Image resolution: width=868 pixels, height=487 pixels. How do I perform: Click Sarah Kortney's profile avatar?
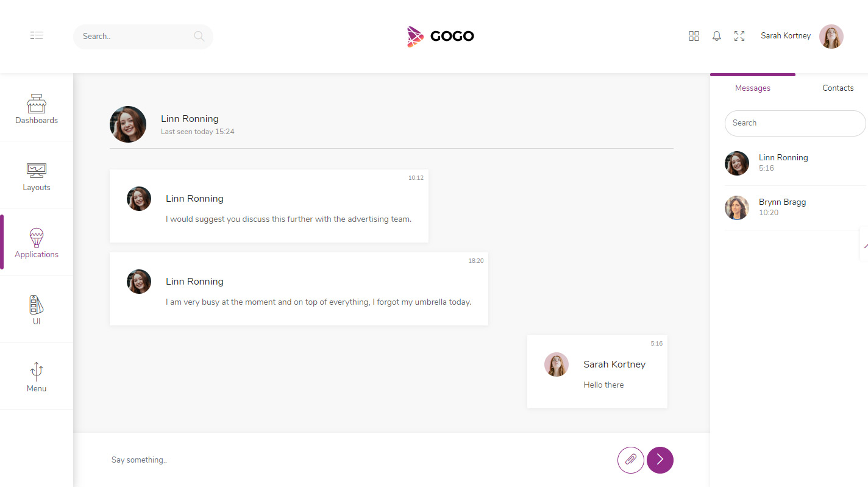pyautogui.click(x=832, y=36)
